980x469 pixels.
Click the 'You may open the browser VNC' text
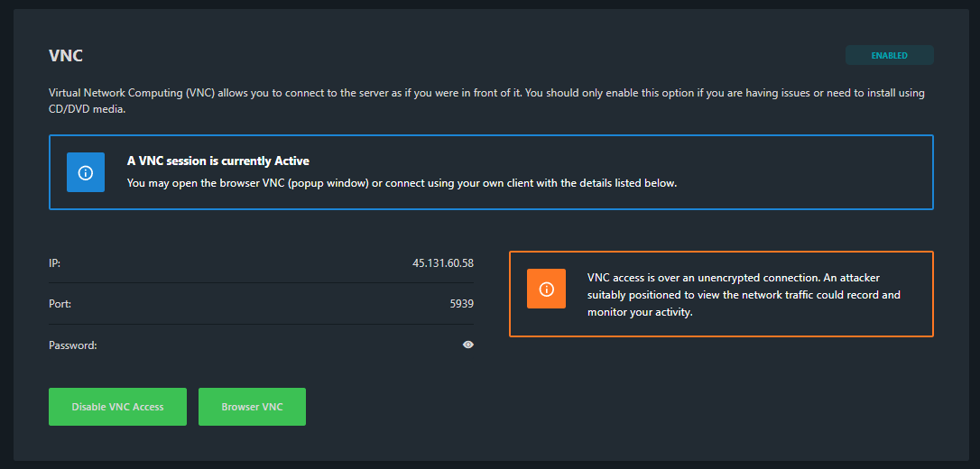tap(402, 183)
